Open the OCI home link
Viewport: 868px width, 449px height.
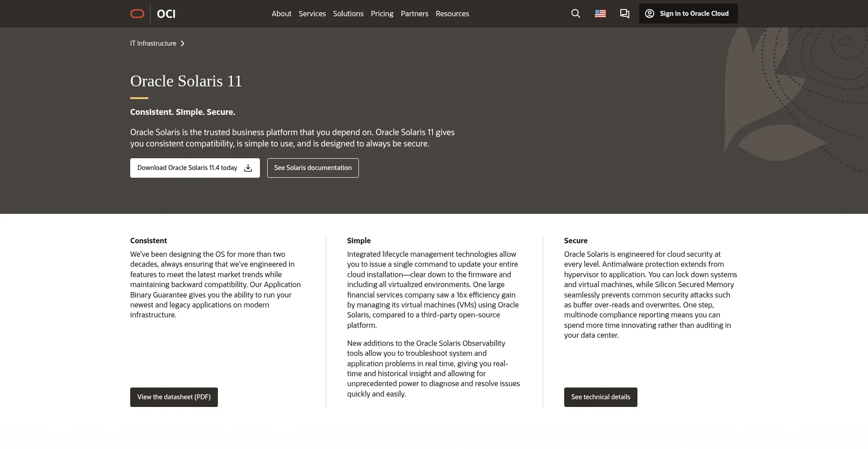click(166, 14)
